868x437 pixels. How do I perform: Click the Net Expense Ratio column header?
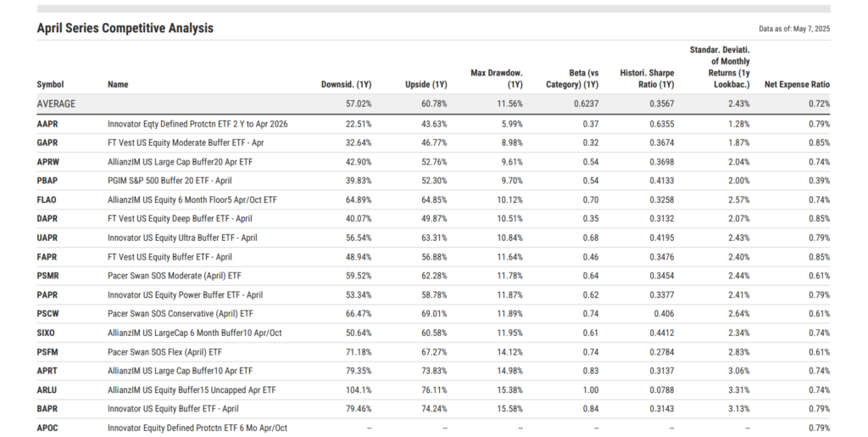(x=797, y=85)
